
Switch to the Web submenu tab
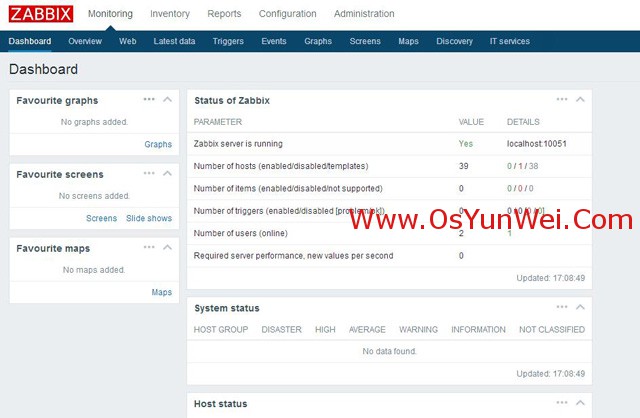pyautogui.click(x=128, y=41)
